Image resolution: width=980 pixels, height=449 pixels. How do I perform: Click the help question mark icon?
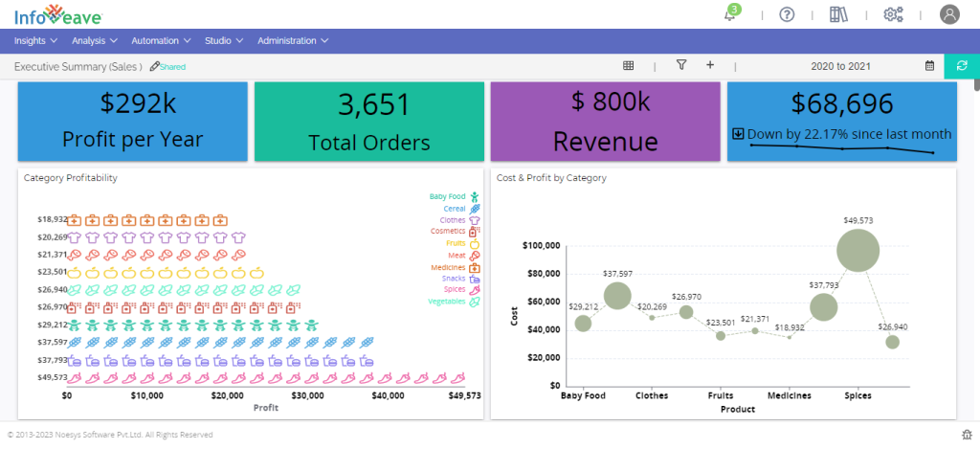pyautogui.click(x=788, y=14)
